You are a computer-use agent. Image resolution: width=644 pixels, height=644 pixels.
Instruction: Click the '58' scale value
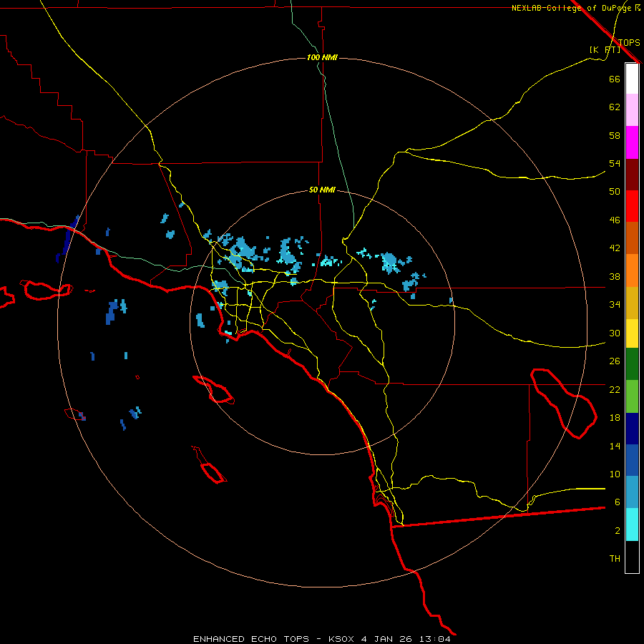[x=615, y=135]
